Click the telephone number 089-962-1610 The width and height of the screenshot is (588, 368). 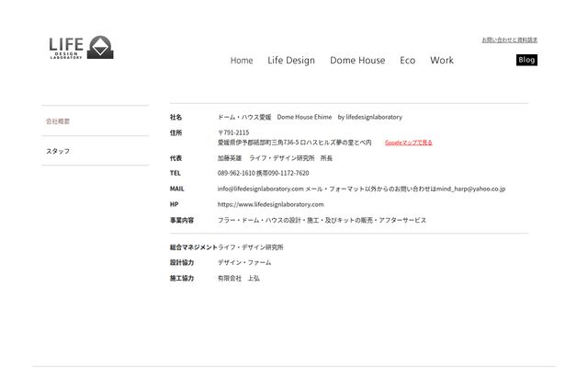(236, 173)
